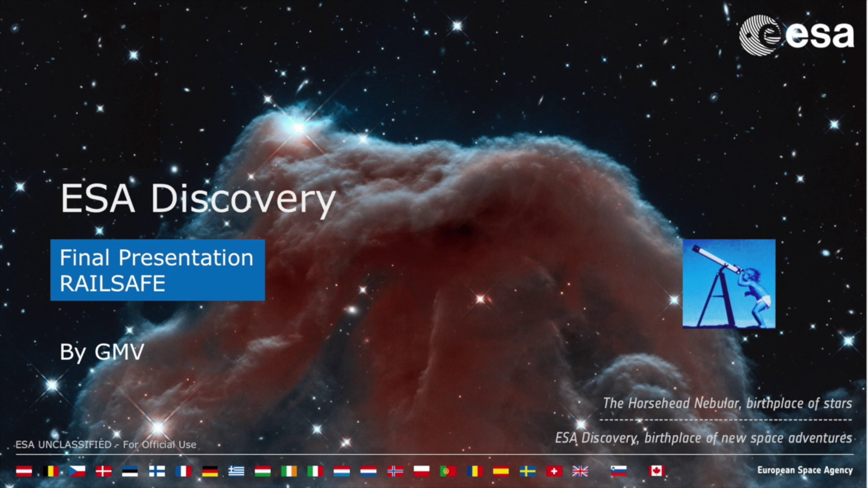This screenshot has width=868, height=488.
Task: Click the Ireland flag icon
Action: click(x=289, y=471)
